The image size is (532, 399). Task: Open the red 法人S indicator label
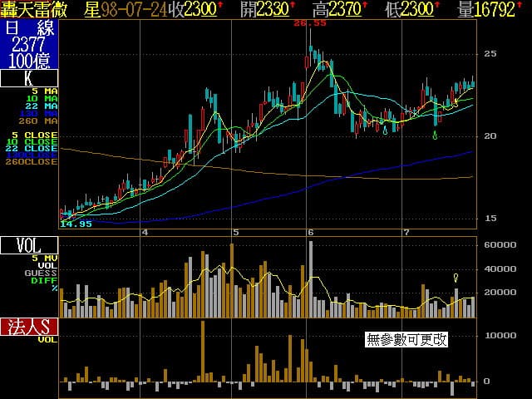point(29,326)
